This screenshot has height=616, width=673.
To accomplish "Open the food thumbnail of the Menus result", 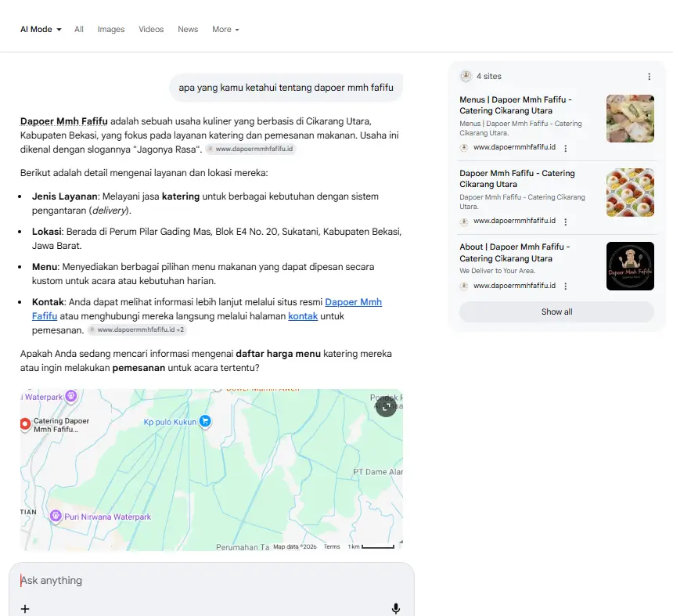I will tap(630, 118).
